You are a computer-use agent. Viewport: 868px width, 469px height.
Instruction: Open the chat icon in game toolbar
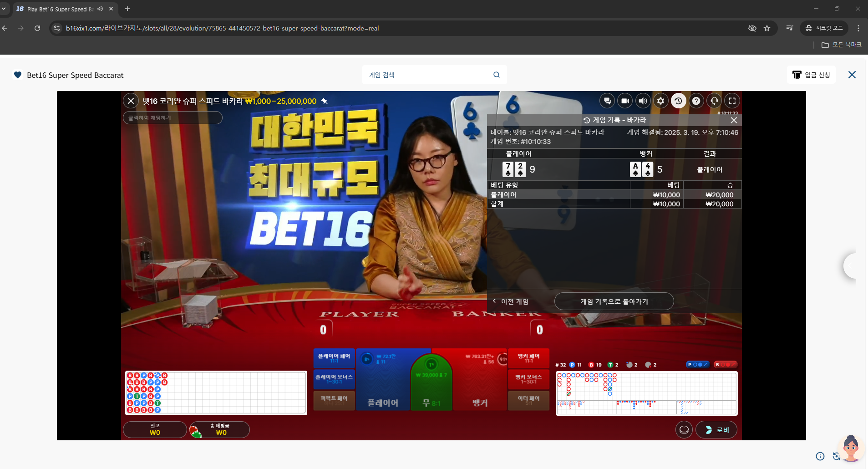pyautogui.click(x=607, y=101)
